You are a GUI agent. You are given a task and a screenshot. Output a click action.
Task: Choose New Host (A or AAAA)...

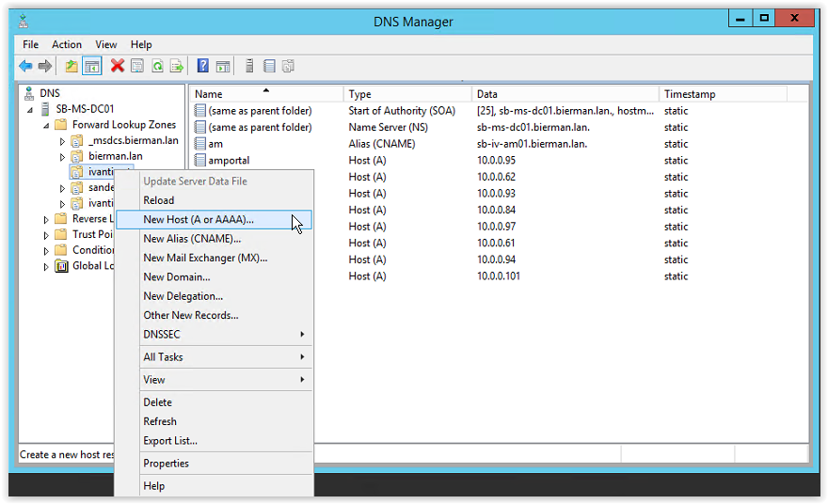[214, 219]
